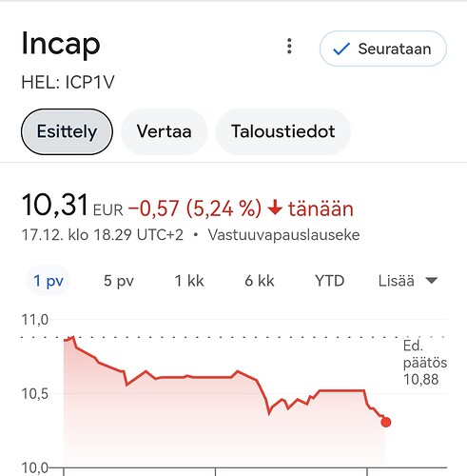Image resolution: width=467 pixels, height=476 pixels.
Task: Click the Lisää dropdown arrow
Action: (x=432, y=281)
